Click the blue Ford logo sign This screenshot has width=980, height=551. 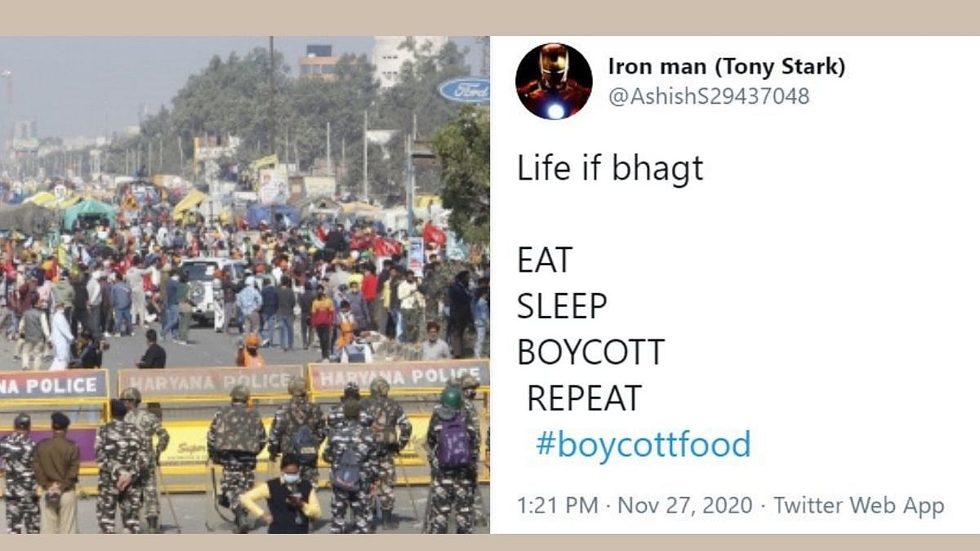(465, 90)
